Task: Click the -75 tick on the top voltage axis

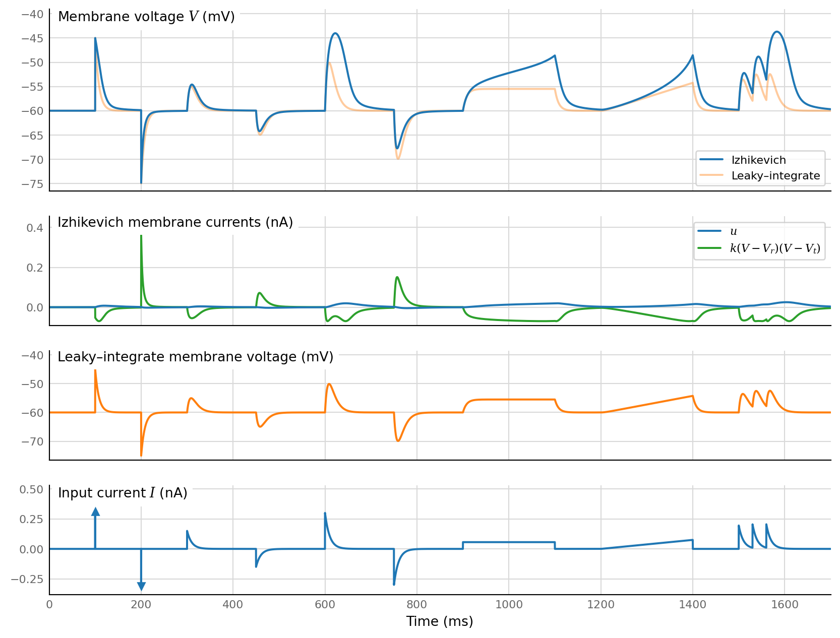Action: click(32, 184)
